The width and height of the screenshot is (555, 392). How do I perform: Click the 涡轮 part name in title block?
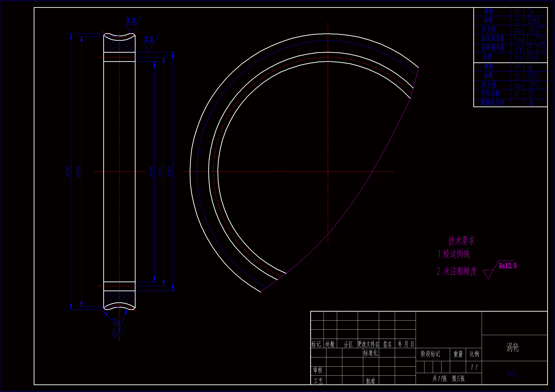pos(513,347)
